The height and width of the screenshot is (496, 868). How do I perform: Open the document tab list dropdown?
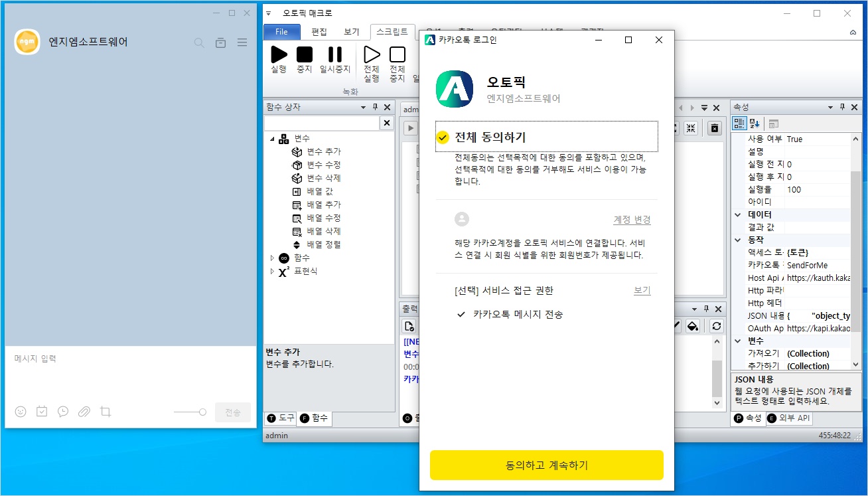(704, 108)
